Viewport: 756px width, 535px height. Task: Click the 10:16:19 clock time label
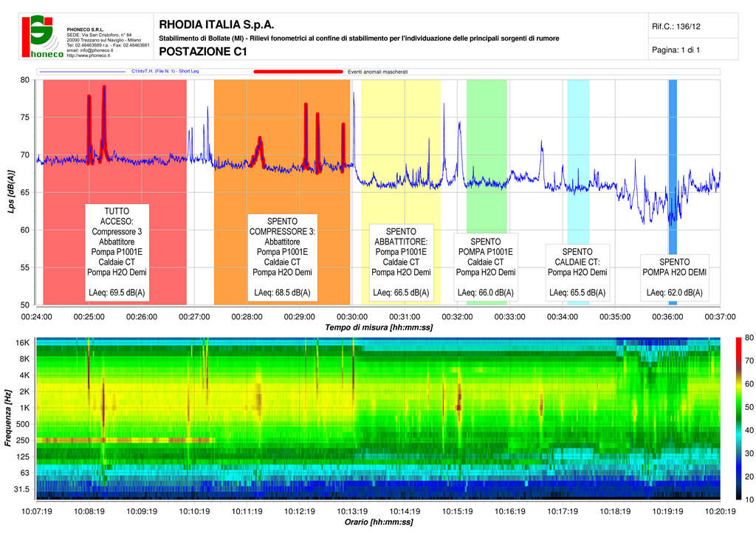[x=509, y=511]
